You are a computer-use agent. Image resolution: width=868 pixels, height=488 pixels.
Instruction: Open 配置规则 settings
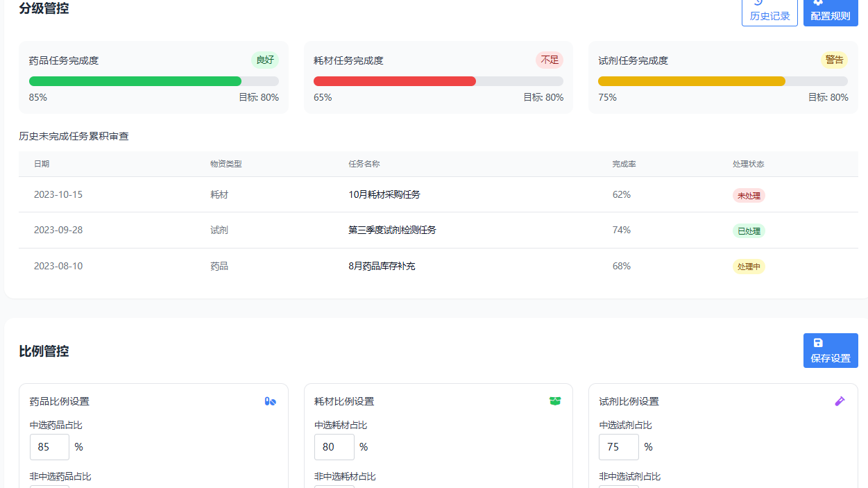[x=830, y=11]
